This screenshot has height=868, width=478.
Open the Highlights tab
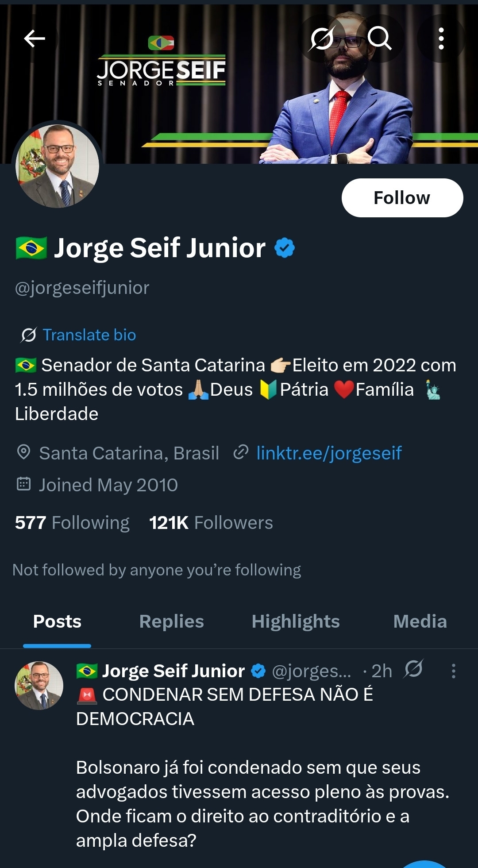click(295, 621)
